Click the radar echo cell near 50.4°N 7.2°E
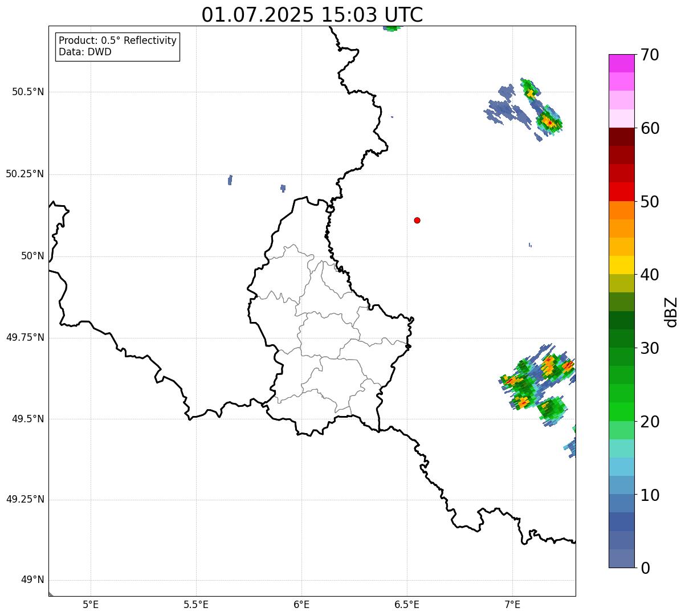Image resolution: width=685 pixels, height=616 pixels. point(549,121)
